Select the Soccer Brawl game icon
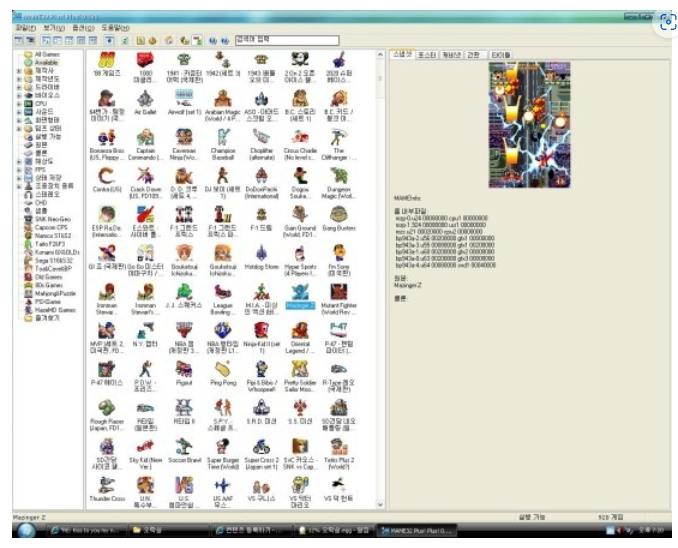 [184, 451]
